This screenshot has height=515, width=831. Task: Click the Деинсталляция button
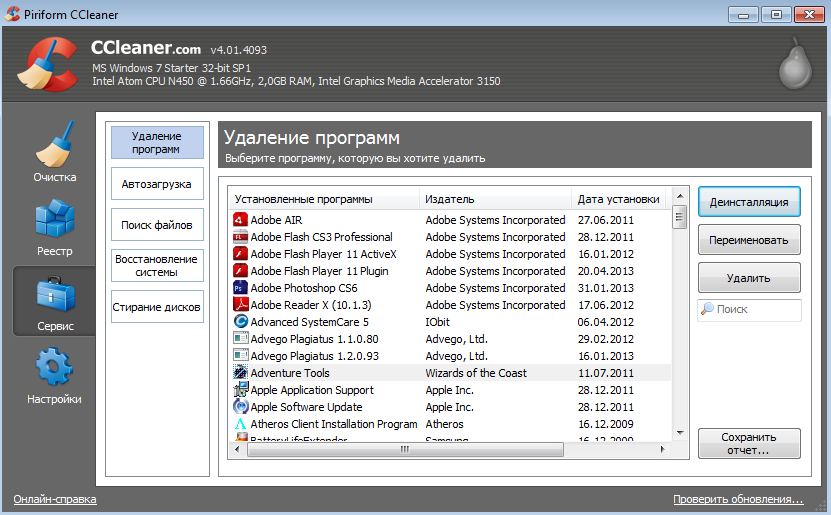tap(749, 202)
